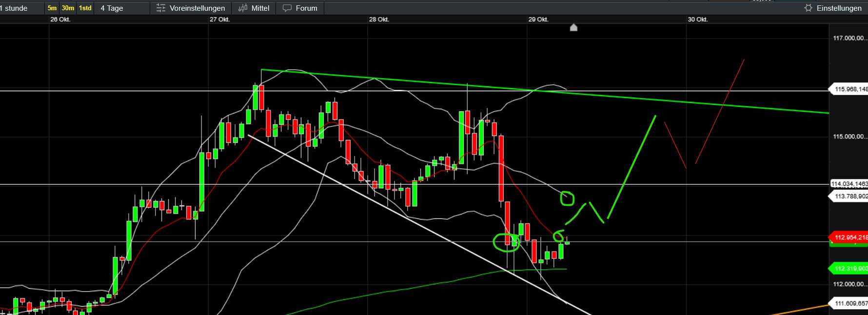
Task: Click the candlestick icon beside Mittel
Action: [x=243, y=8]
